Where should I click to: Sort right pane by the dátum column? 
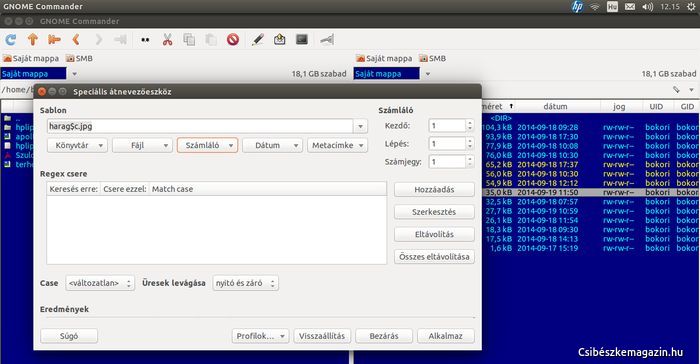tap(555, 106)
